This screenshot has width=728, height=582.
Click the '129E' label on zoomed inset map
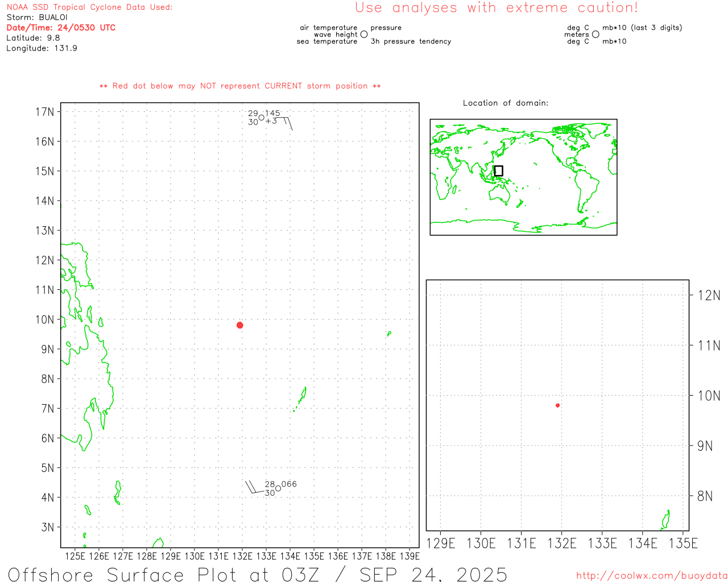point(441,544)
